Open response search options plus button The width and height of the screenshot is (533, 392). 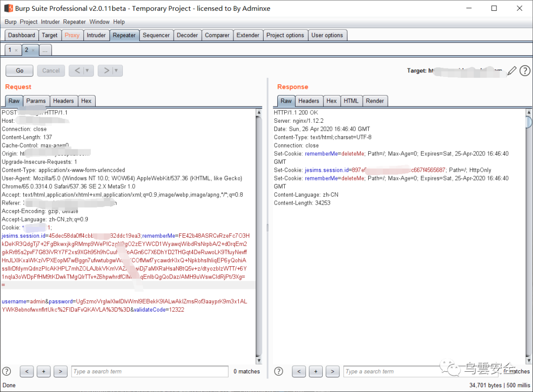(x=316, y=371)
